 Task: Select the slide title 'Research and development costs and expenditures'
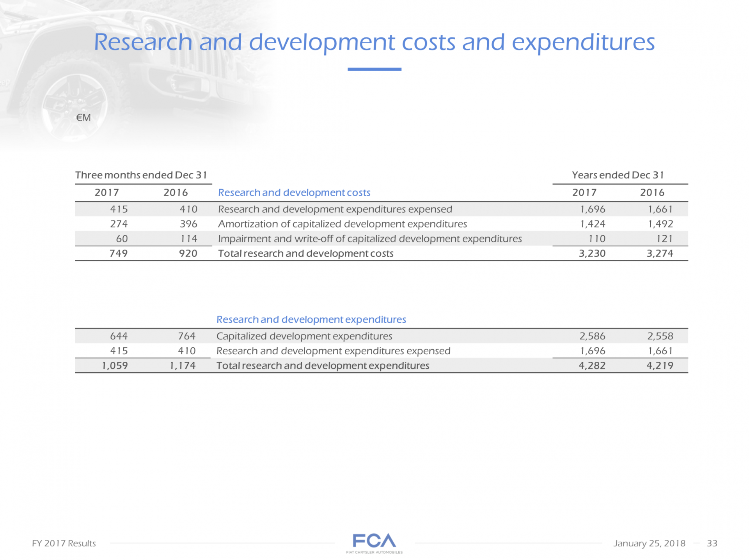tap(374, 42)
